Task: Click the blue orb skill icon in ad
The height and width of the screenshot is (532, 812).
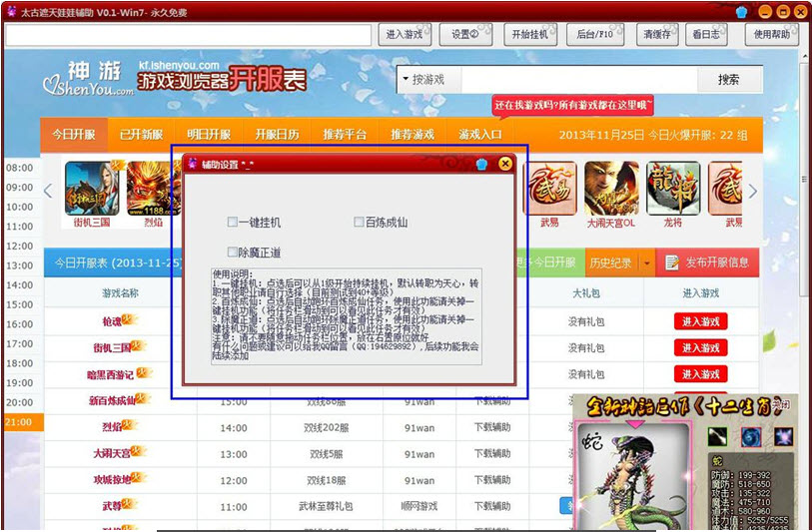Action: pyautogui.click(x=750, y=437)
